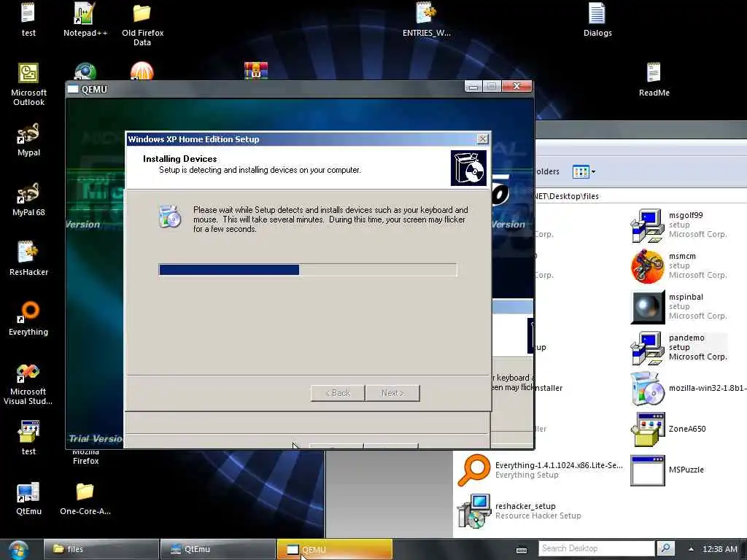Launch QtEmu desktop shortcut
This screenshot has height=560, width=747.
[28, 498]
